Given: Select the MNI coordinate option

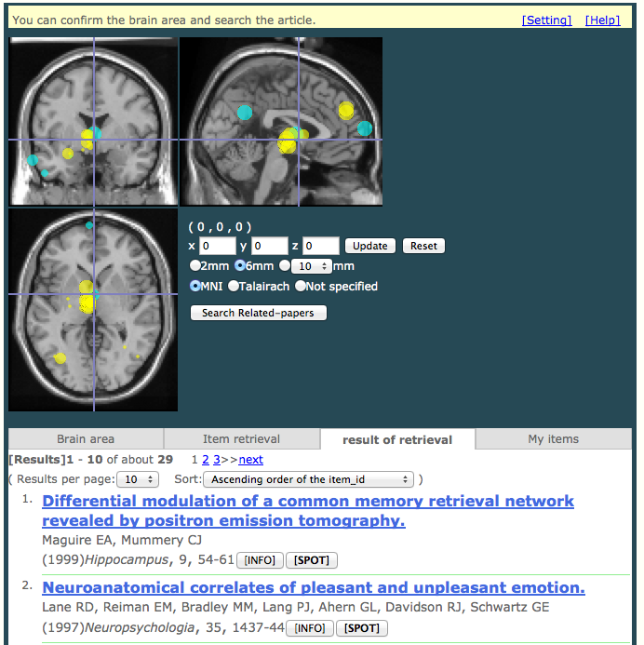Looking at the screenshot, I should click(x=195, y=287).
